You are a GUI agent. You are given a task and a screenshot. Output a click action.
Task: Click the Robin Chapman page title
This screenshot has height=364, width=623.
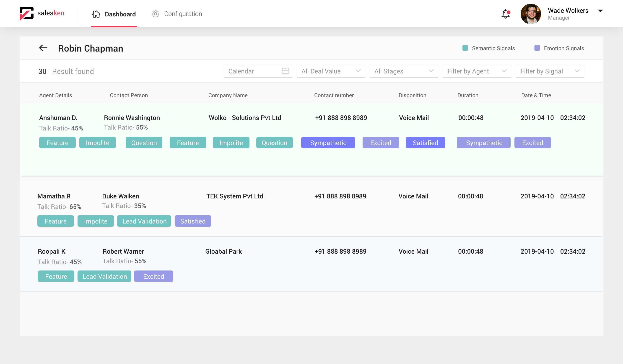click(91, 48)
